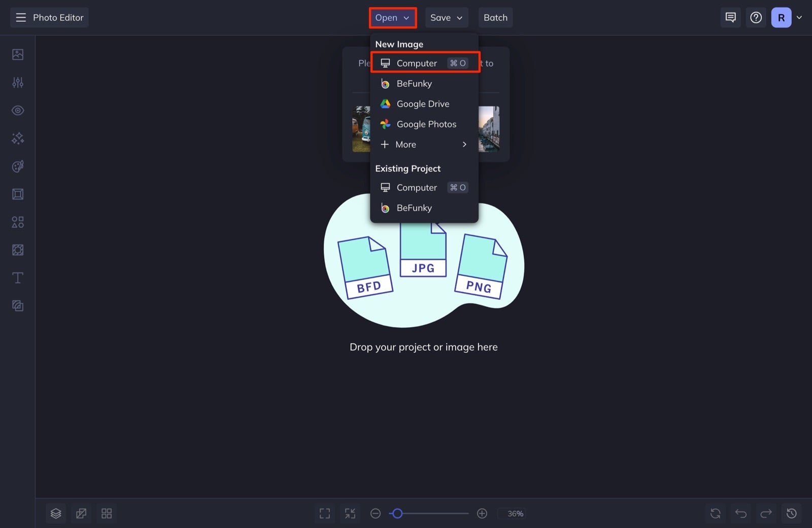Open the Open dropdown menu
This screenshot has height=528, width=812.
tap(392, 17)
